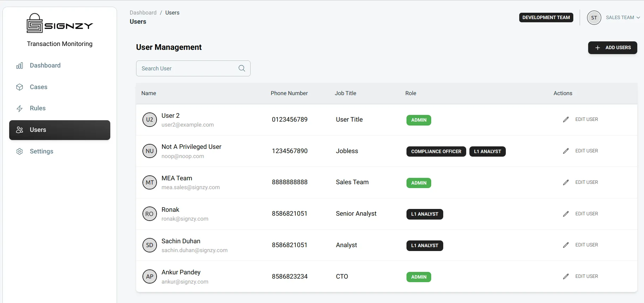644x303 pixels.
Task: Click Edit User for Ankur Pandey
Action: (x=587, y=276)
